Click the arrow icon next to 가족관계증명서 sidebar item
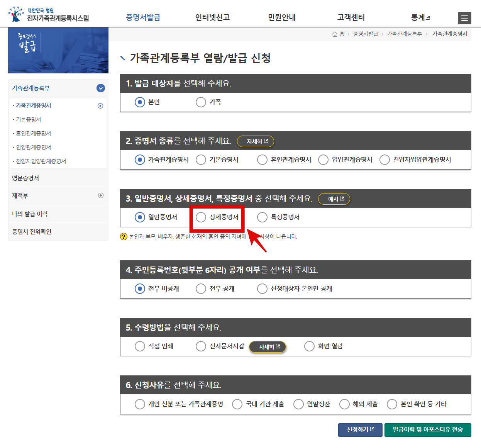The image size is (481, 448). tap(100, 105)
